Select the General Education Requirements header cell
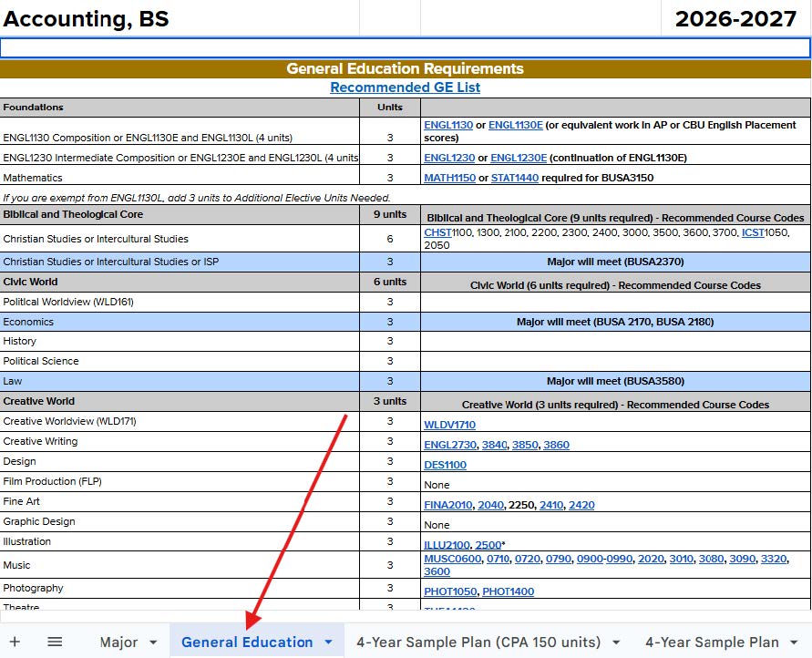Image resolution: width=812 pixels, height=658 pixels. tap(405, 68)
